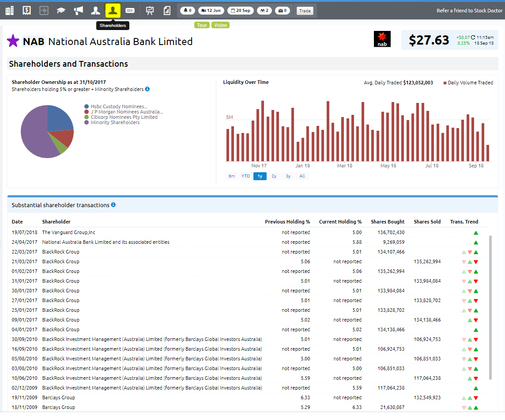The height and width of the screenshot is (420, 505).
Task: Sort by the Shareholder column header
Action: [57, 222]
